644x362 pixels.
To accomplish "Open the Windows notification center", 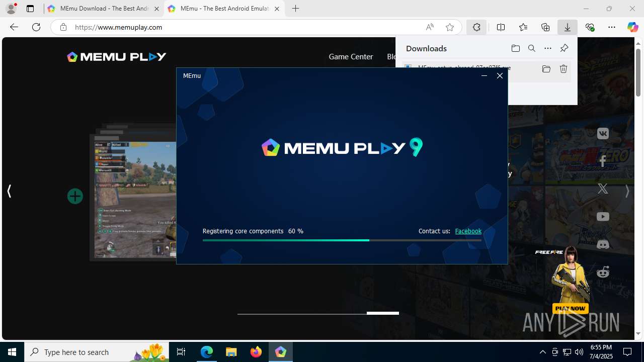I will (627, 352).
